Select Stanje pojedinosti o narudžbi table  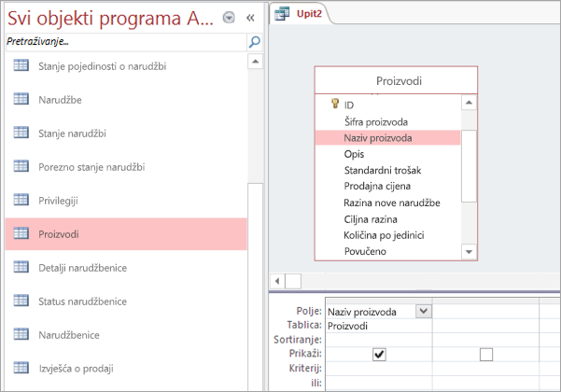click(126, 66)
